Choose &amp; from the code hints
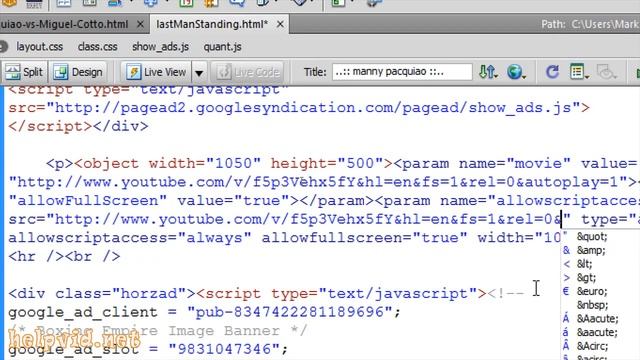 (x=591, y=251)
